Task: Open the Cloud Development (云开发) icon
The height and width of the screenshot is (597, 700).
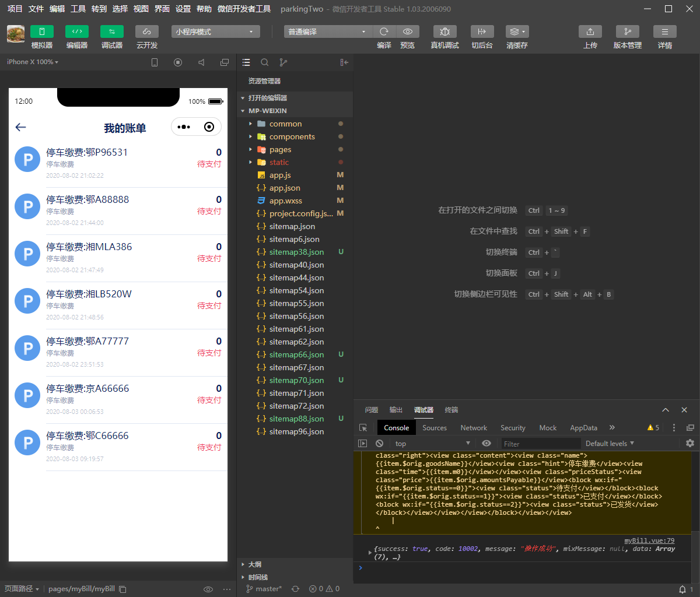Action: coord(146,31)
